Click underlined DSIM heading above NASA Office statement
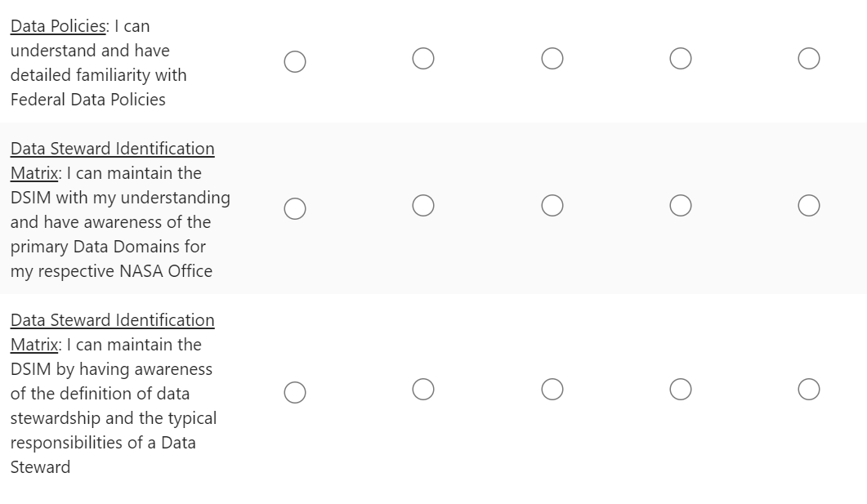The height and width of the screenshot is (504, 867). [x=112, y=149]
